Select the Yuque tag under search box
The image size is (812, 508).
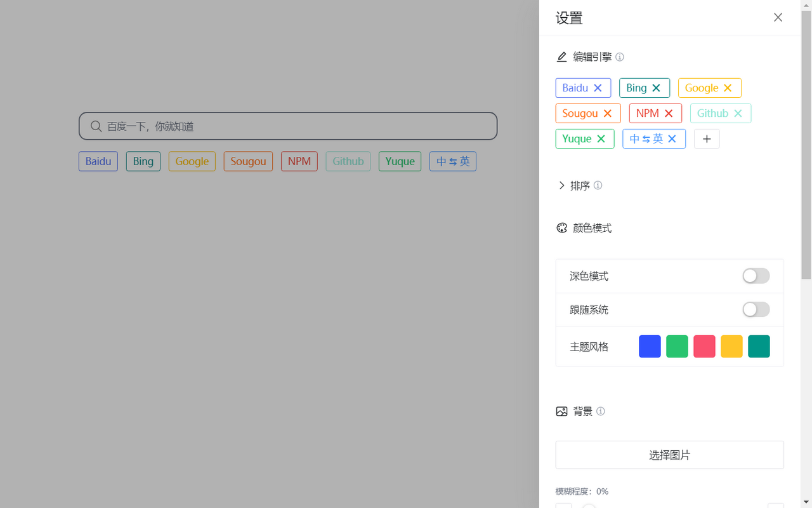pyautogui.click(x=400, y=161)
